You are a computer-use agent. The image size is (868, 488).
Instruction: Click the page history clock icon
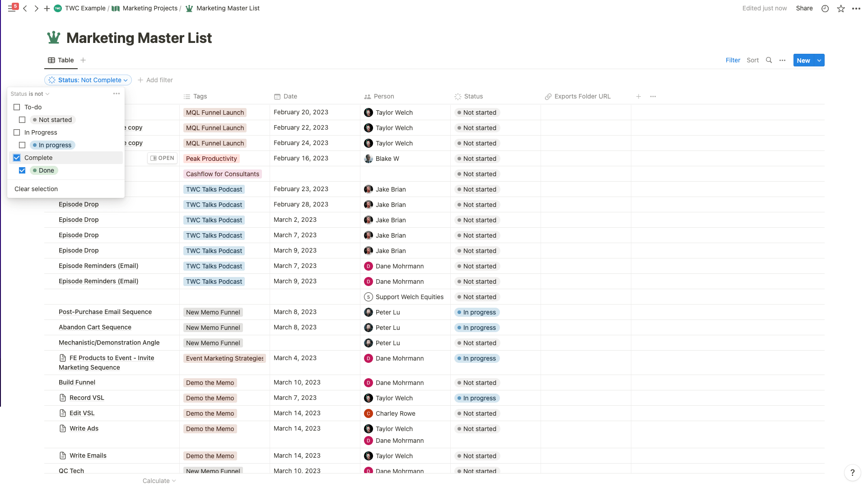point(825,9)
